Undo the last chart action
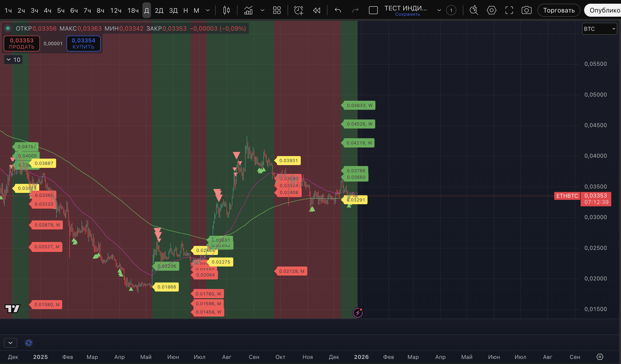 tap(338, 10)
